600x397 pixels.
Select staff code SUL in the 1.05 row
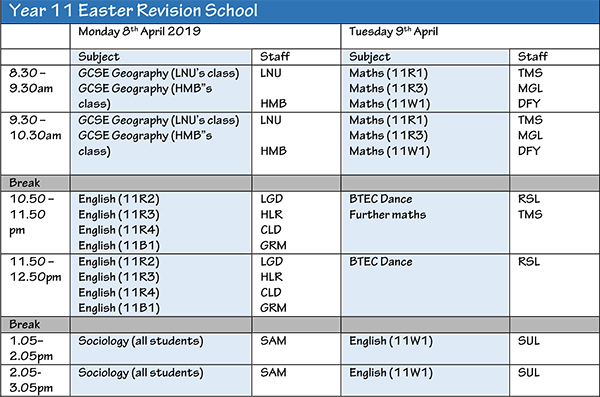pos(528,341)
